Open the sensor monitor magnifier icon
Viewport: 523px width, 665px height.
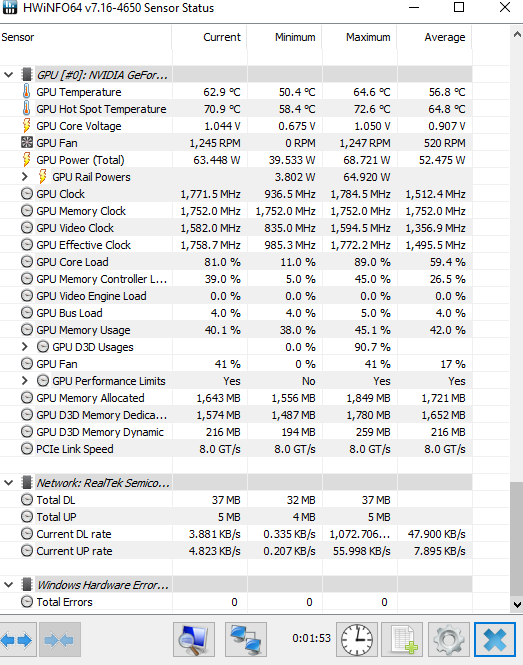coord(194,640)
